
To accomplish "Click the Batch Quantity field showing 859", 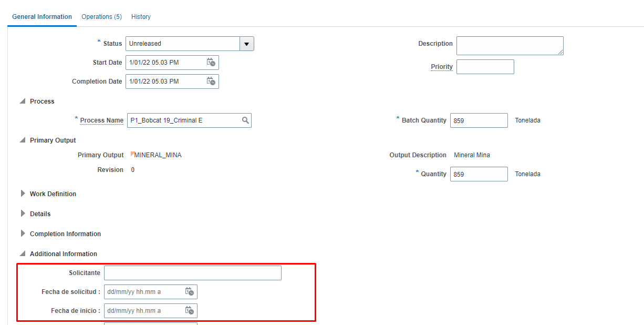I will [x=479, y=120].
